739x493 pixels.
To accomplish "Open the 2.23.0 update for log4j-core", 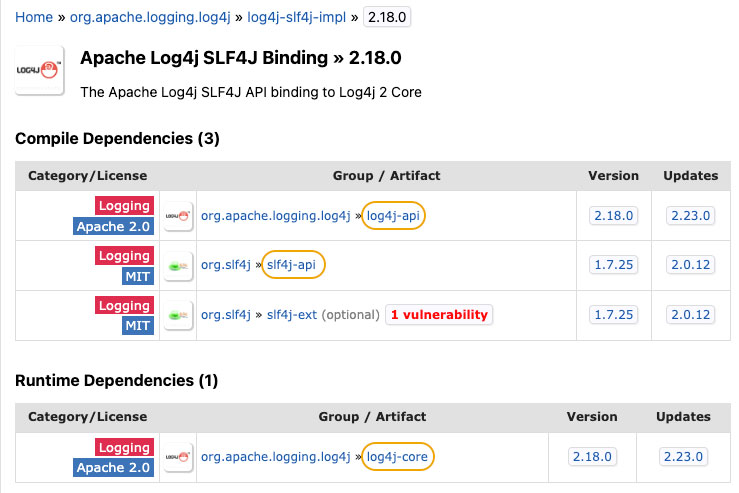I will tap(683, 457).
